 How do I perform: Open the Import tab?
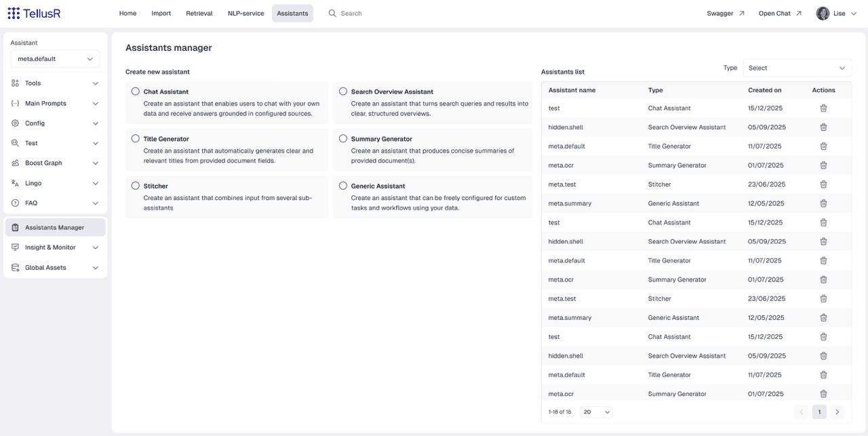tap(161, 13)
